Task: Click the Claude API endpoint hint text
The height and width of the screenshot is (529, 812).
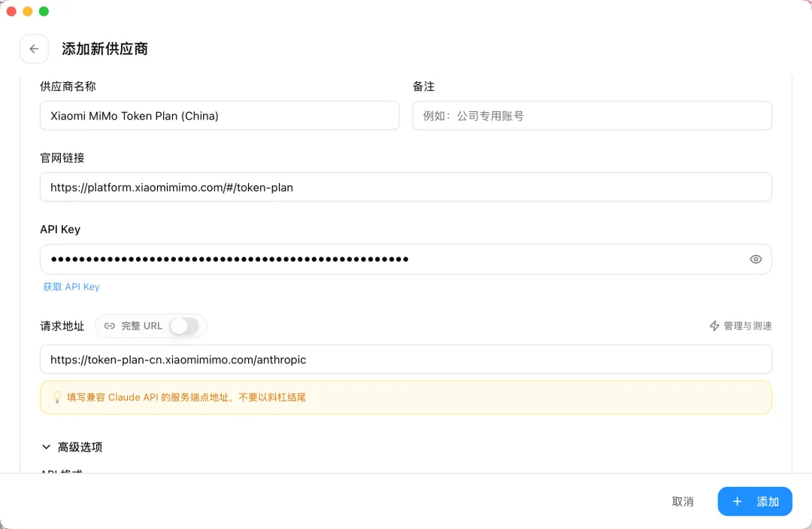Action: click(x=186, y=397)
